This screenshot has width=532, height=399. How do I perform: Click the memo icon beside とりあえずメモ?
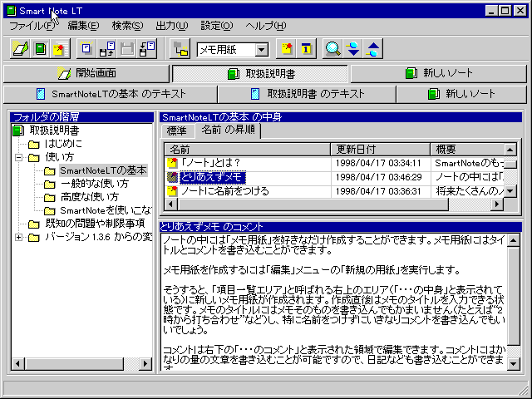[172, 177]
